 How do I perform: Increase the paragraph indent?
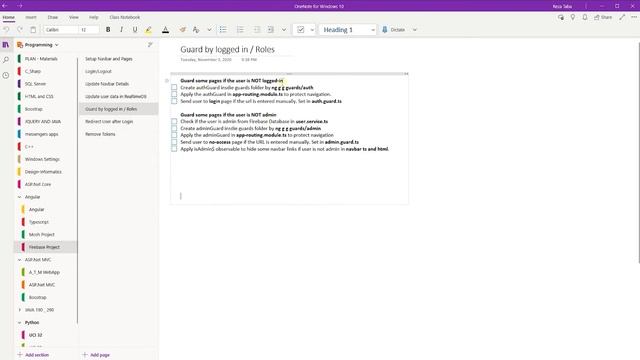coord(270,30)
